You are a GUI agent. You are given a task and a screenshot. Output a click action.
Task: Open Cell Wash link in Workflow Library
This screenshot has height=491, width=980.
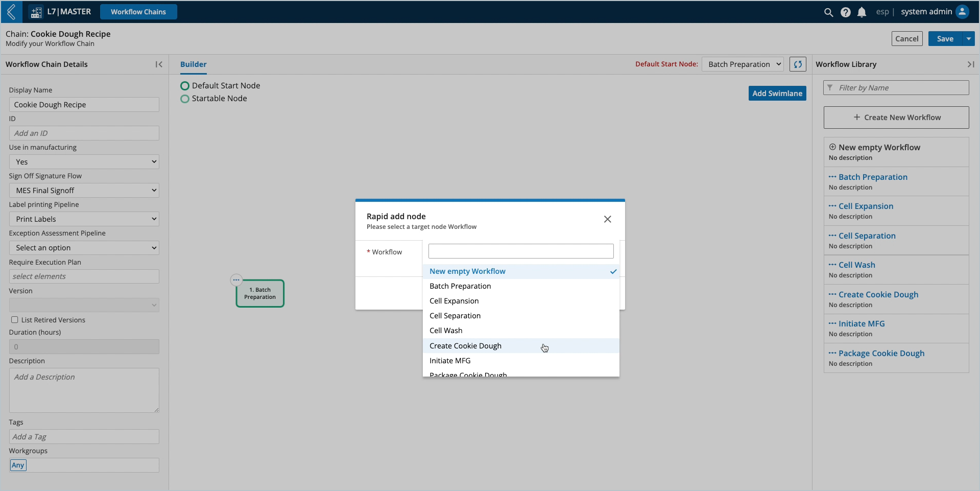click(x=857, y=265)
